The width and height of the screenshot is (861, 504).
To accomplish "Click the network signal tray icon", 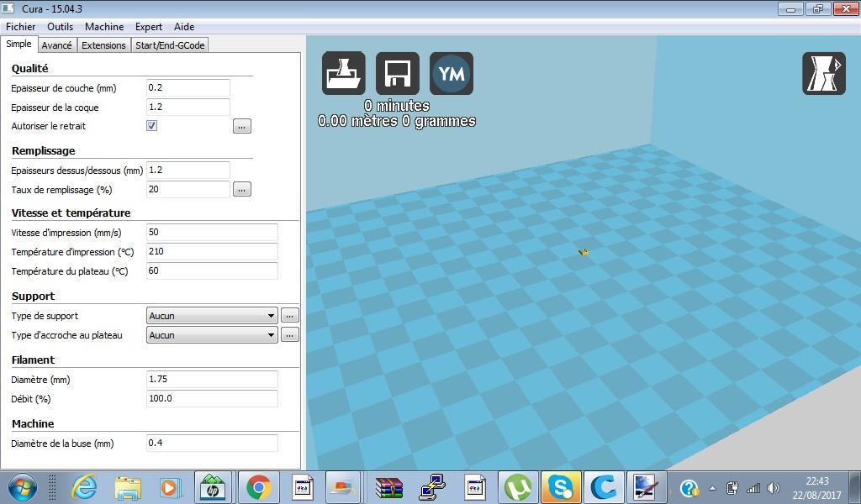I will (x=753, y=487).
